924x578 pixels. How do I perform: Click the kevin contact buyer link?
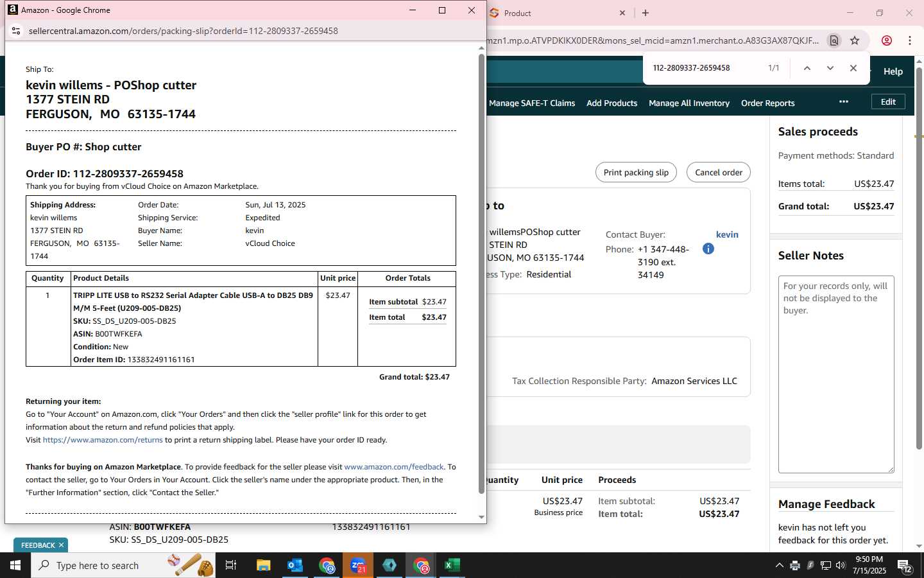tap(727, 234)
